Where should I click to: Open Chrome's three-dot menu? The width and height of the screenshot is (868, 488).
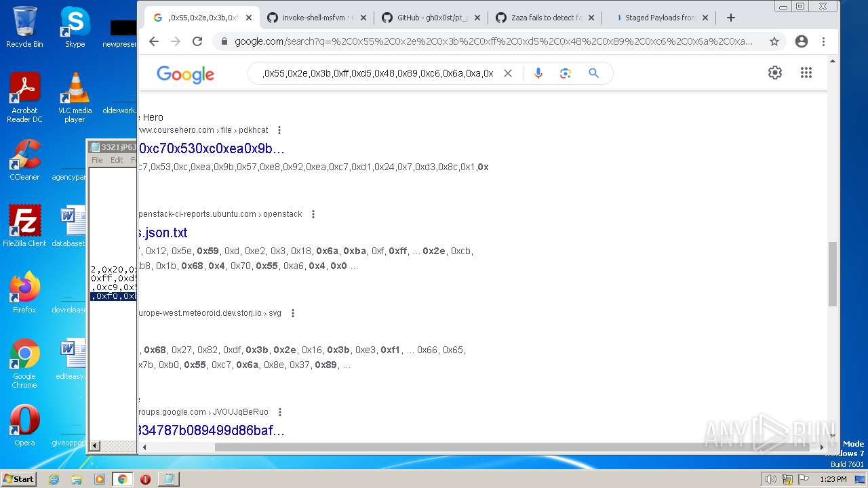[x=823, y=41]
